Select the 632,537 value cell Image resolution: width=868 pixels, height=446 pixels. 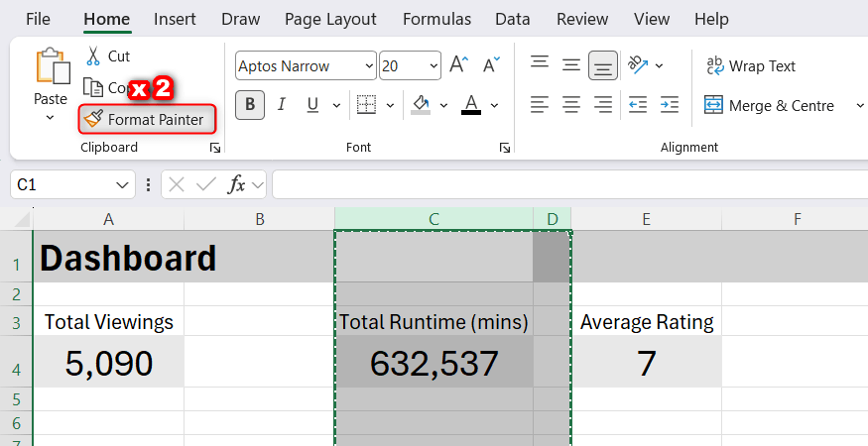pyautogui.click(x=434, y=362)
